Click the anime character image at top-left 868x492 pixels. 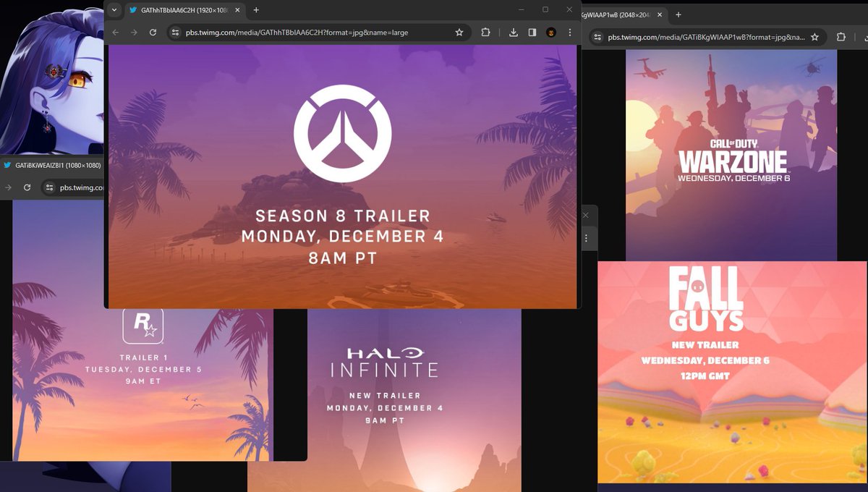tap(52, 76)
